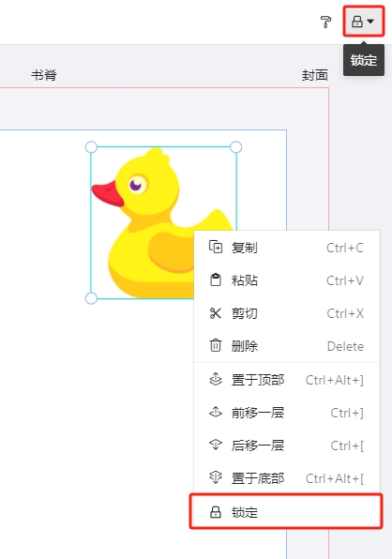392x559 pixels.
Task: Click the padlock icon beside 锁定 menu entry
Action: pyautogui.click(x=216, y=512)
